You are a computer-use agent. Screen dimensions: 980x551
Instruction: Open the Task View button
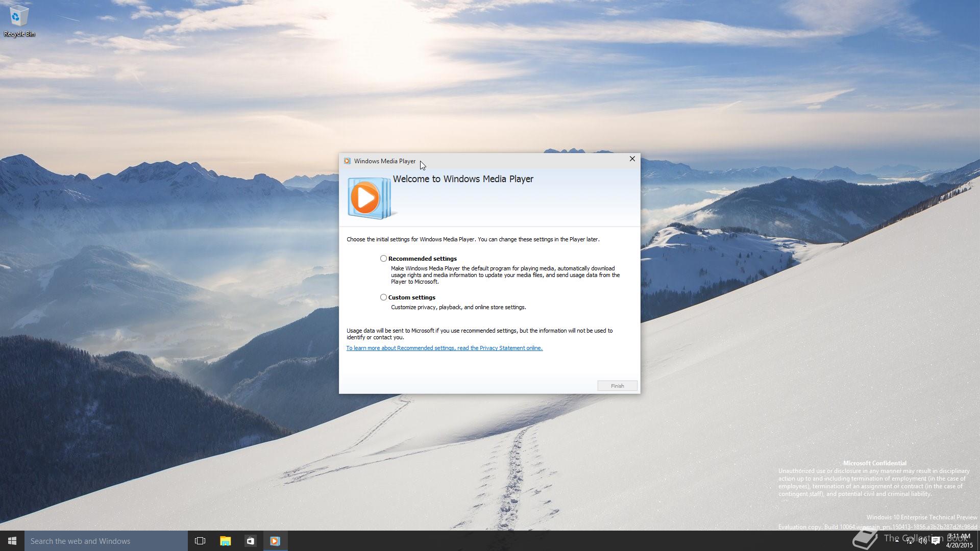tap(200, 541)
